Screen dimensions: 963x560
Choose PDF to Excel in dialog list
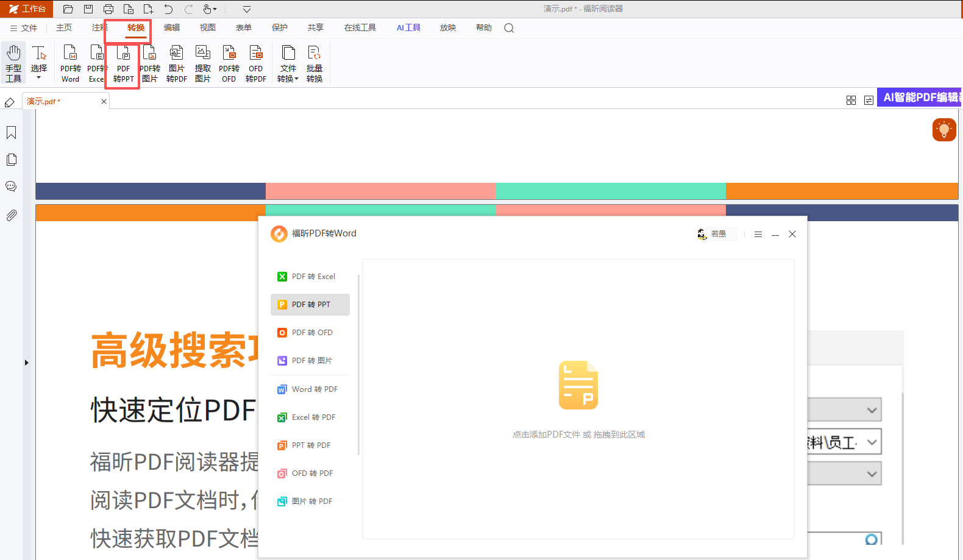310,277
